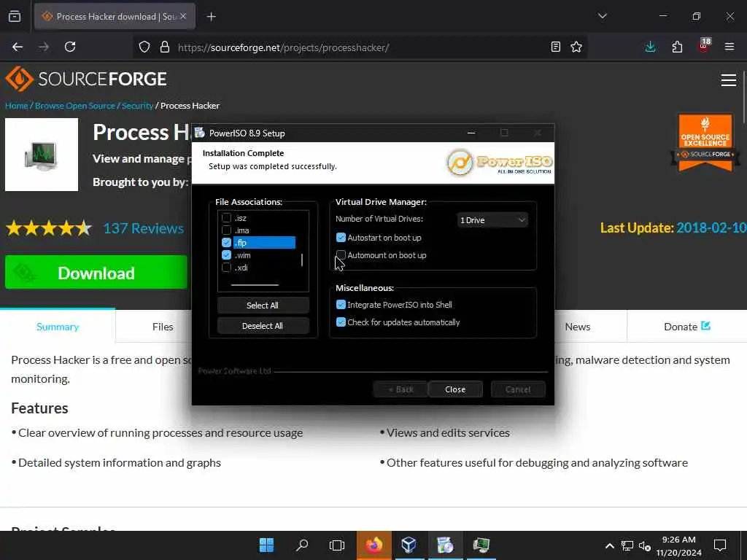Check the .xdi file association box

[227, 268]
